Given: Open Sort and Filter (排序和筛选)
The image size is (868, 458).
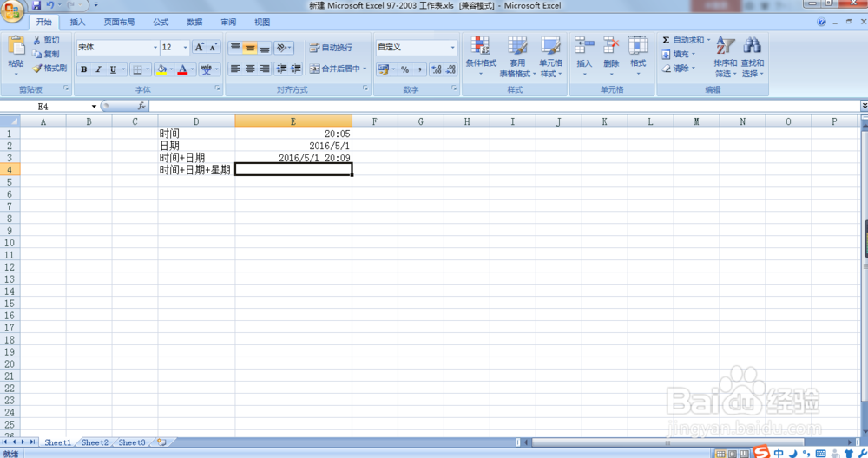Looking at the screenshot, I should (x=725, y=57).
